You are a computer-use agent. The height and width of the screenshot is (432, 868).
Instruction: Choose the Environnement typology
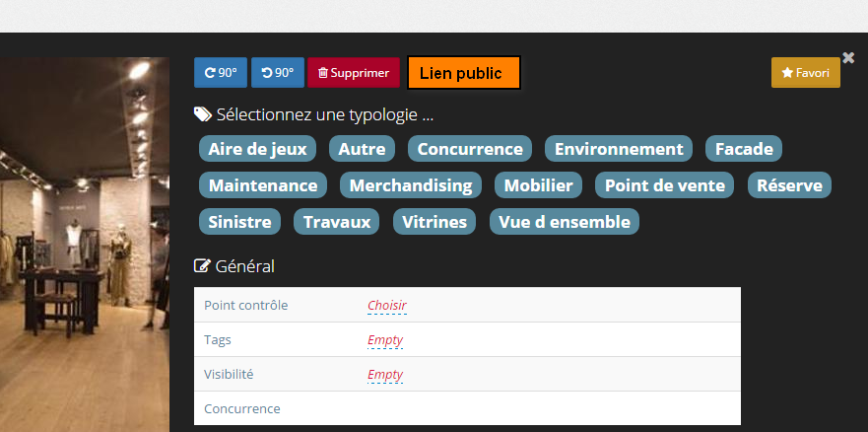coord(619,149)
